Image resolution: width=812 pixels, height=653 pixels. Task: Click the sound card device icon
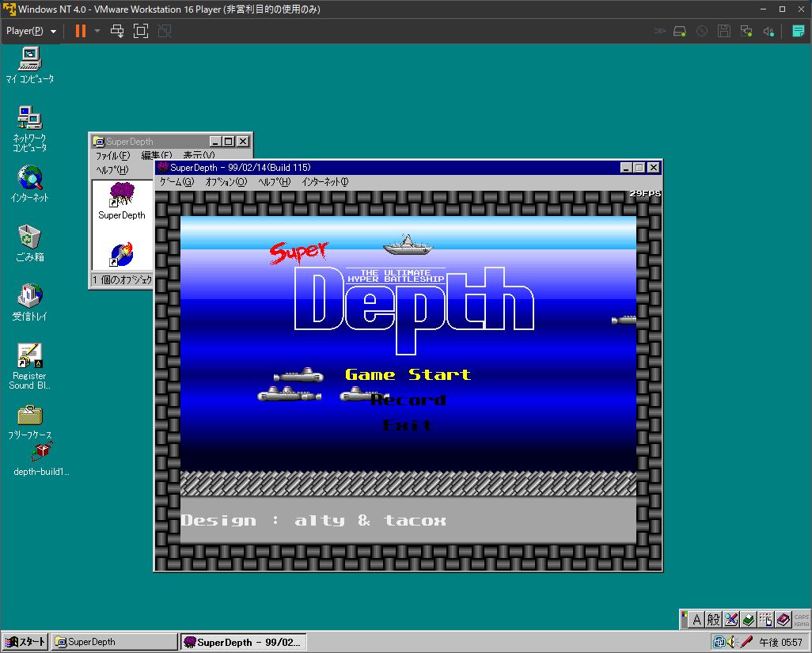click(x=768, y=31)
